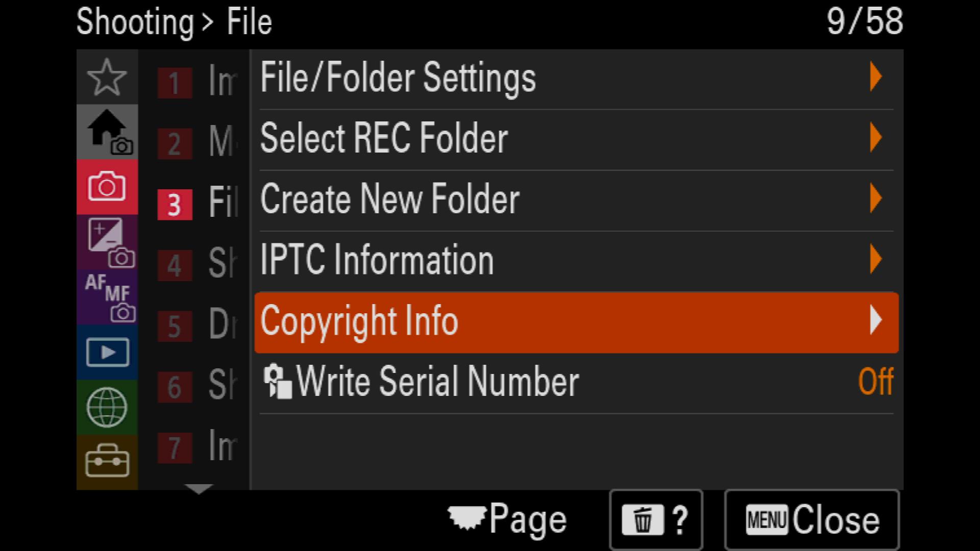Select the Main home camera tab
This screenshot has width=980, height=551.
tap(107, 132)
